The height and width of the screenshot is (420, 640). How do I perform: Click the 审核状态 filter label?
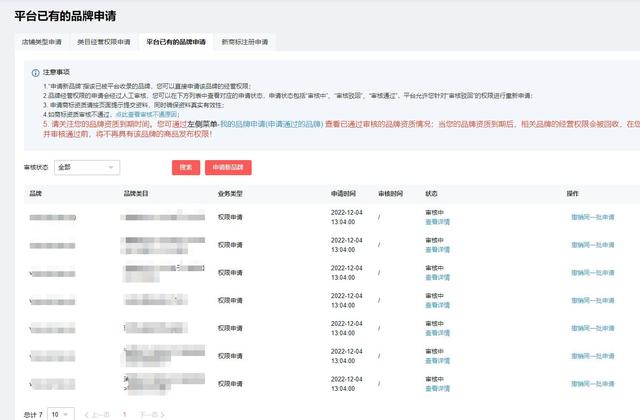pyautogui.click(x=36, y=167)
